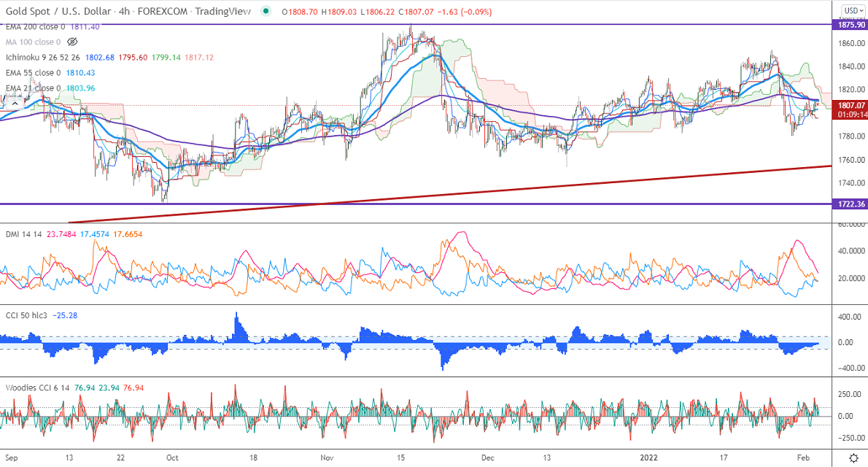Viewport: 868px width, 467px height.
Task: Click the 18 date label on time axis
Action: point(253,458)
